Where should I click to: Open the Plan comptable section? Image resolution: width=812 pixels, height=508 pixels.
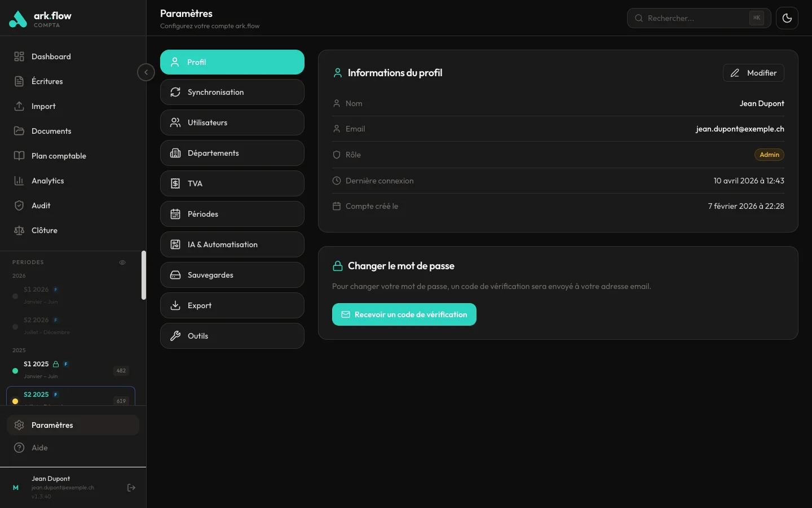click(x=58, y=156)
